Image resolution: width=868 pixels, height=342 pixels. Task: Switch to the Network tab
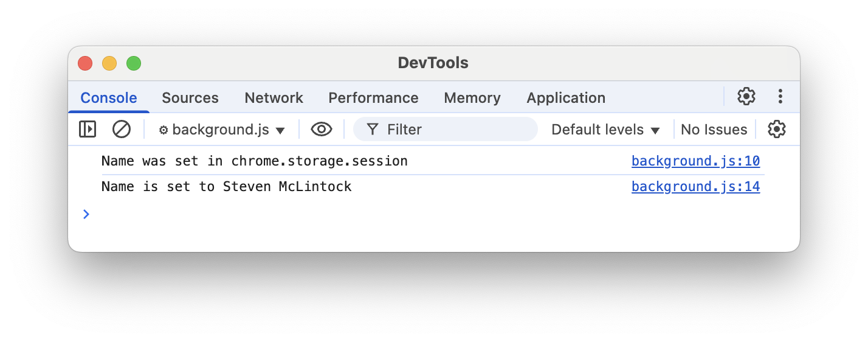pyautogui.click(x=274, y=98)
